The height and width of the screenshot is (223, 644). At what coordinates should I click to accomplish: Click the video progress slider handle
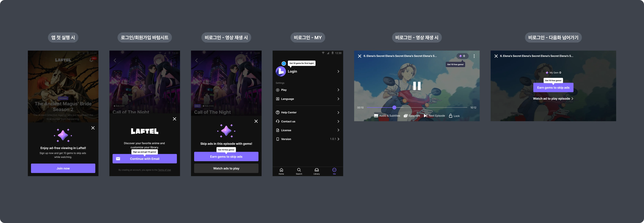pyautogui.click(x=394, y=107)
